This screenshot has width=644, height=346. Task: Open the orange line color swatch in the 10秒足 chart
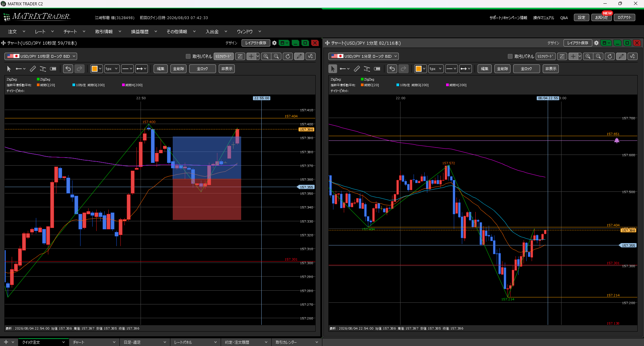(96, 69)
